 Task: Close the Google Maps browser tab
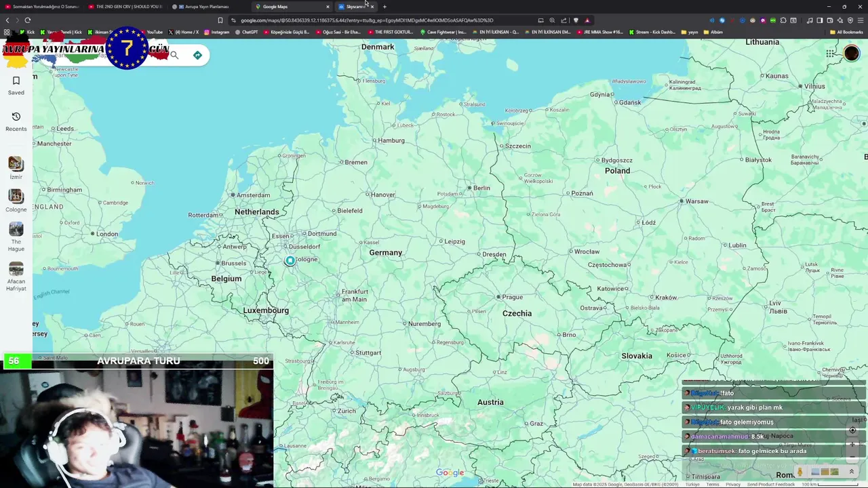tap(328, 7)
